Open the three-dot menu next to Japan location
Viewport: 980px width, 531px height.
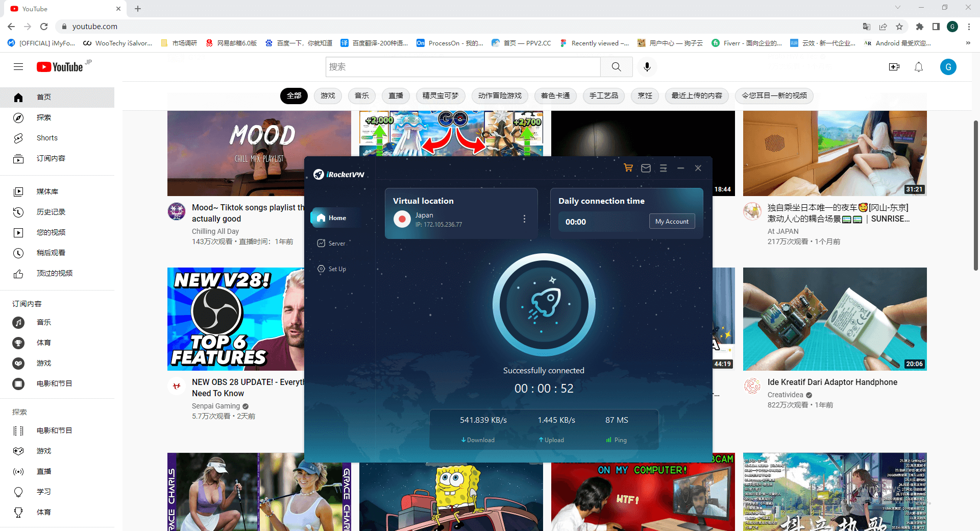[x=524, y=219]
